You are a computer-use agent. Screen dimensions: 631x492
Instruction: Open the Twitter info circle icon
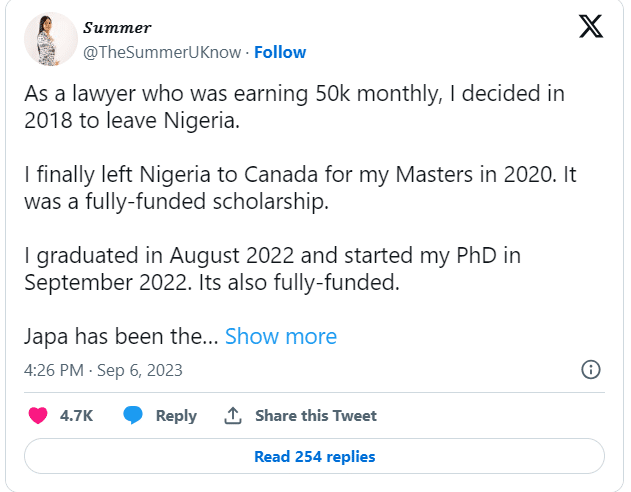591,370
